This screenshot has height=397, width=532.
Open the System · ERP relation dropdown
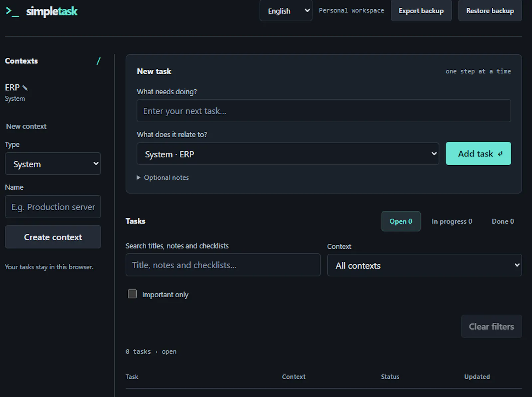click(x=288, y=154)
